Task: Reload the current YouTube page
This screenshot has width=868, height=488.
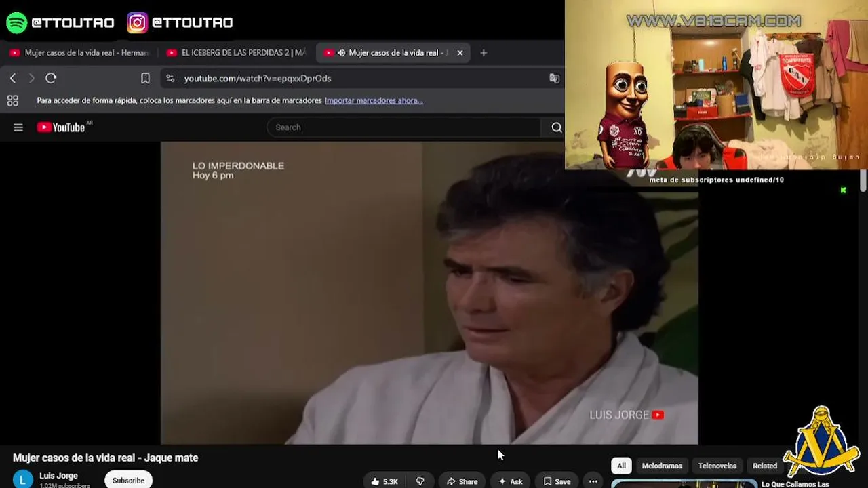Action: (51, 79)
